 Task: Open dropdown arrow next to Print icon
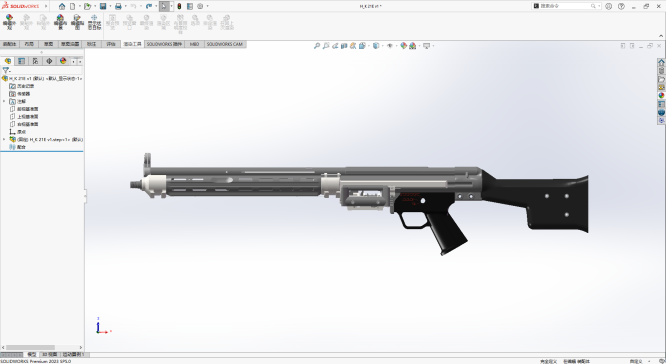coord(125,6)
